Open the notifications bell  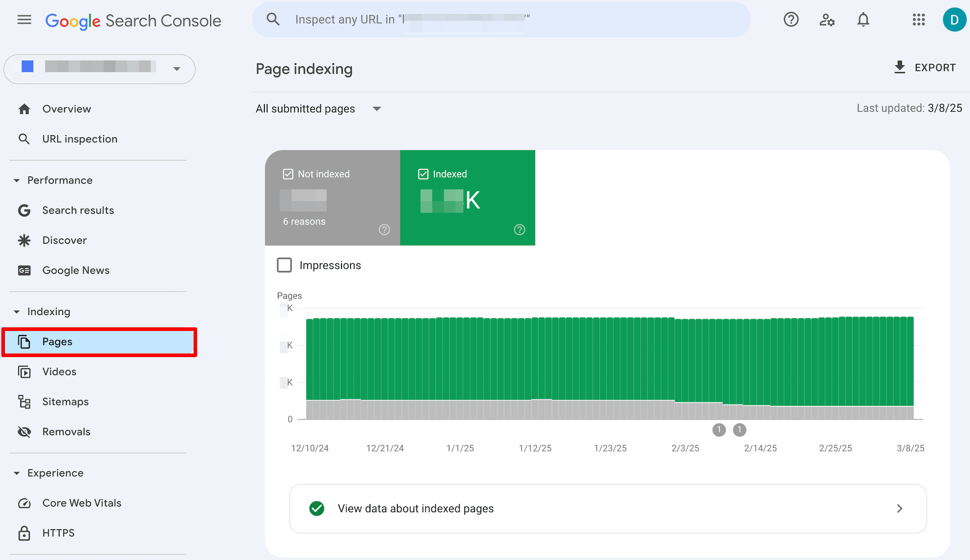(863, 19)
